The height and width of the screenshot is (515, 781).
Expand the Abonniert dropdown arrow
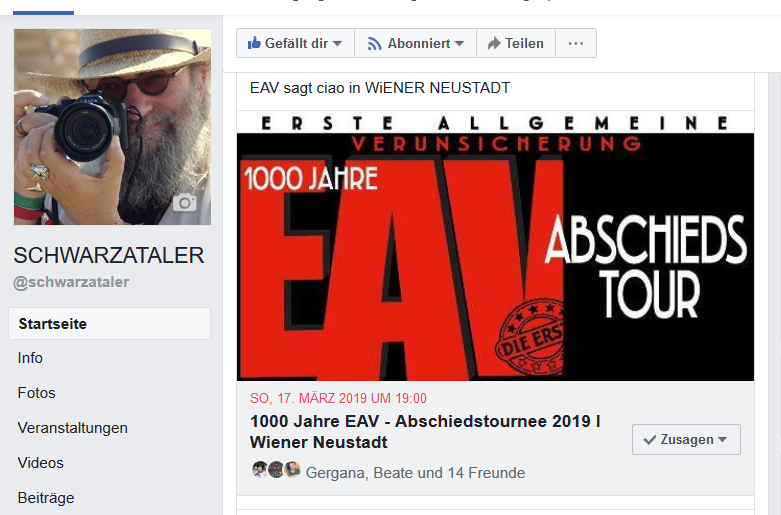459,43
